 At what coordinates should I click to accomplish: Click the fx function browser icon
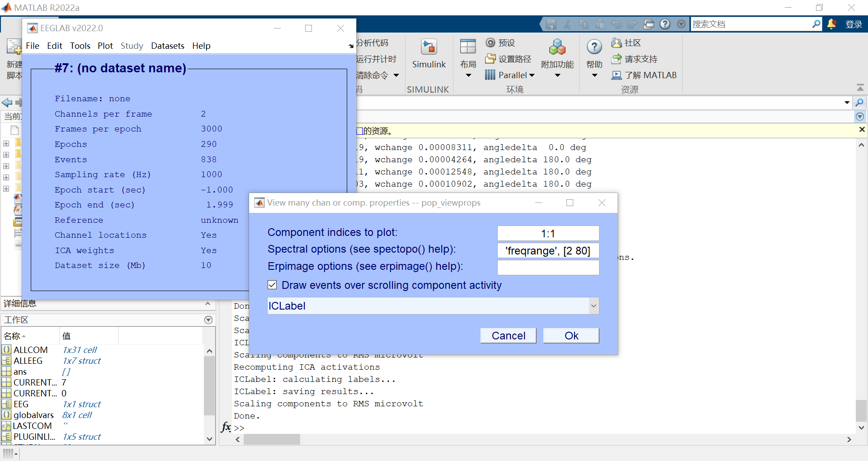tap(226, 427)
